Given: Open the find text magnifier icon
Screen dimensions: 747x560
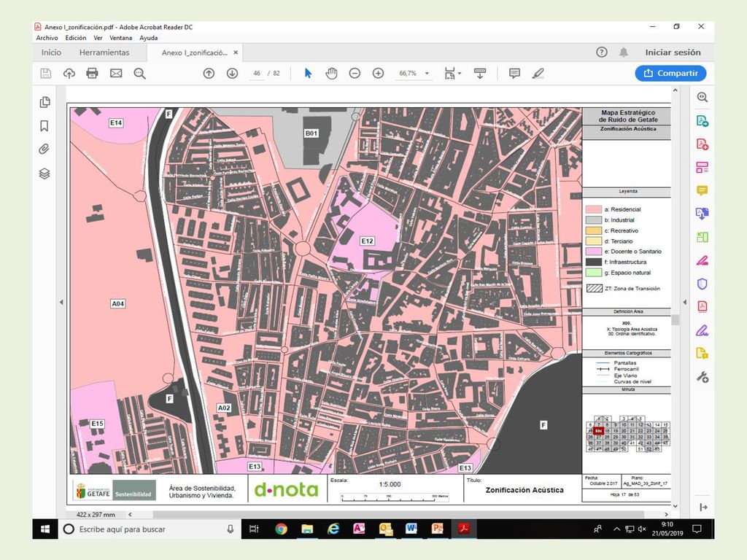Looking at the screenshot, I should [x=139, y=74].
